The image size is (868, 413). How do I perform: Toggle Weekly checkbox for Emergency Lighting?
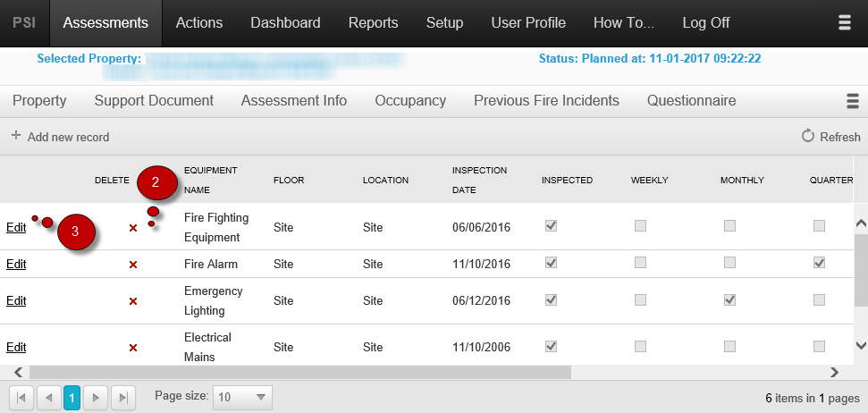[640, 300]
